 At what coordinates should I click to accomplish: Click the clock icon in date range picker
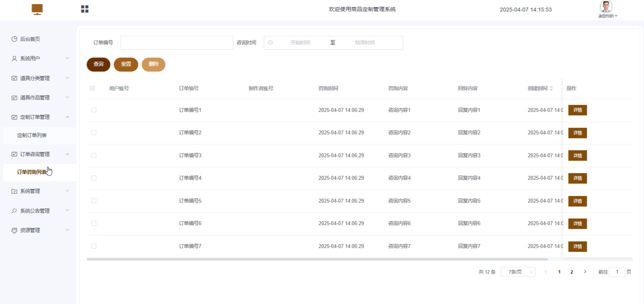[x=270, y=43]
